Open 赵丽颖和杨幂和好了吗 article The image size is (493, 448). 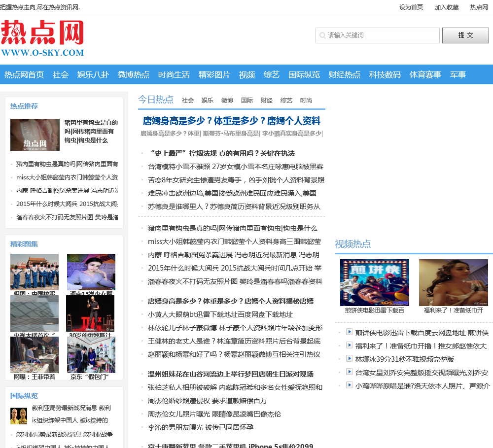[234, 354]
